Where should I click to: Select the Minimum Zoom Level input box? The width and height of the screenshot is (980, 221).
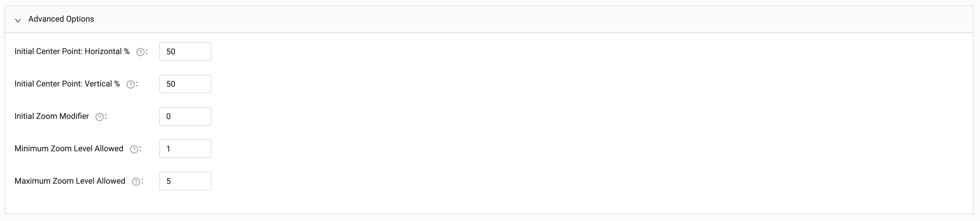(x=185, y=148)
